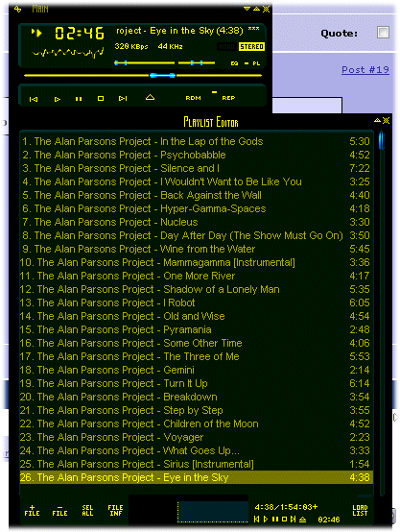Stop playback with main window stop button
Viewport: 400px width, 532px height.
(x=101, y=98)
